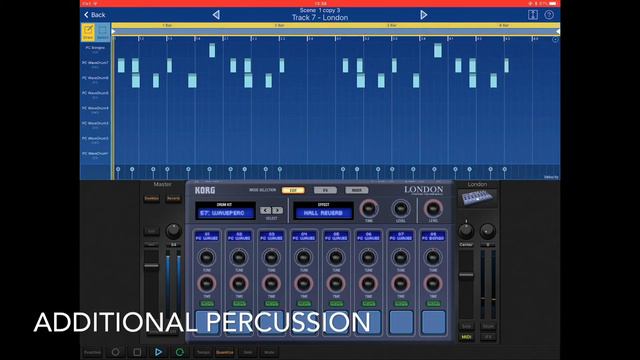Toggle green button under channel 08
This screenshot has width=640, height=360.
[x=433, y=304]
